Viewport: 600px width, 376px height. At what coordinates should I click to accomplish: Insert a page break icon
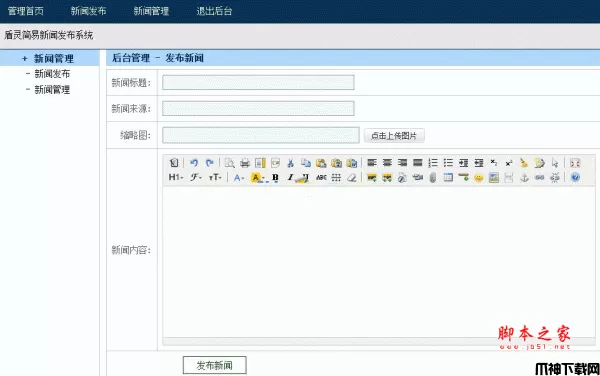(x=509, y=177)
